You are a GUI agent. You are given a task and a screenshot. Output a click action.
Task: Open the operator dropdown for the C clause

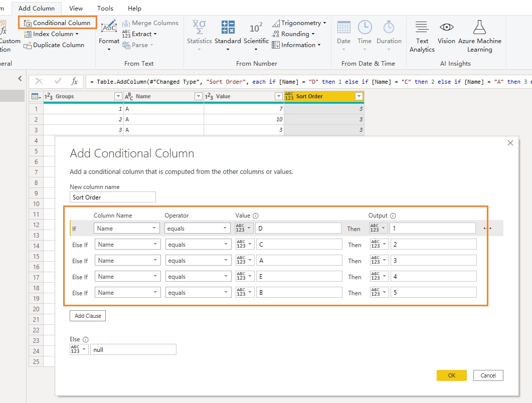pyautogui.click(x=198, y=244)
